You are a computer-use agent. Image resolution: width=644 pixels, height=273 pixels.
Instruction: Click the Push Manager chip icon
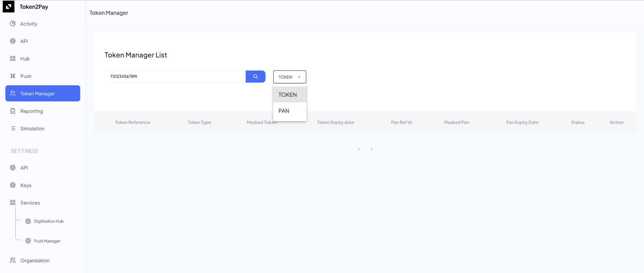(28, 241)
